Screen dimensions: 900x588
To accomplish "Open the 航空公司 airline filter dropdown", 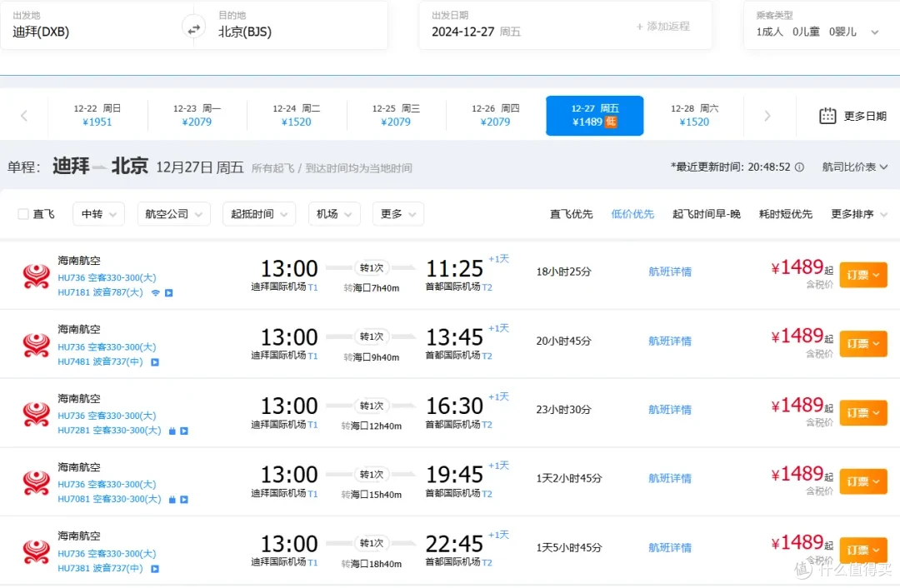I will click(x=174, y=214).
